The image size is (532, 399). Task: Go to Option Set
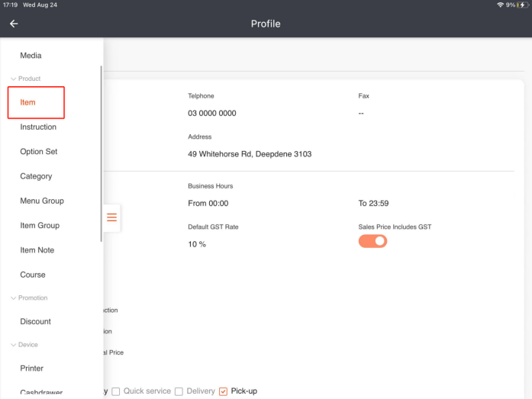(x=39, y=152)
